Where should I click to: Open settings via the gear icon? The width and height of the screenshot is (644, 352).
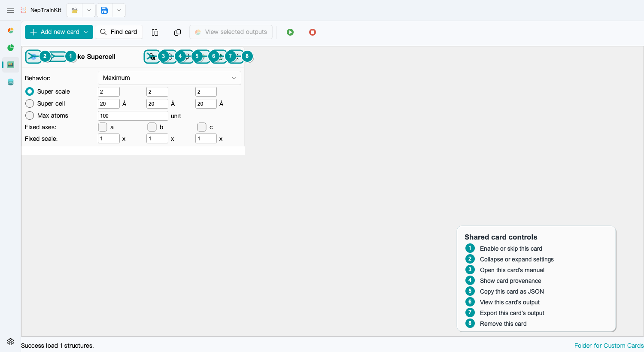pos(11,342)
